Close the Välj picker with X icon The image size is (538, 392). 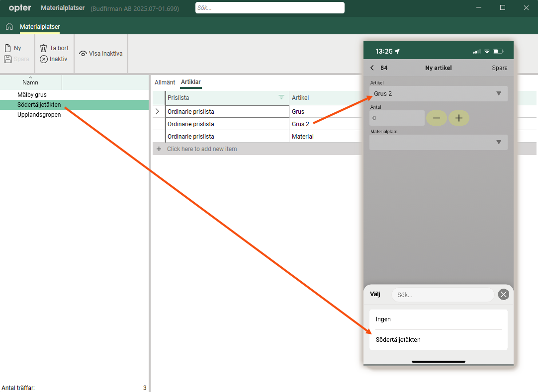coord(504,295)
